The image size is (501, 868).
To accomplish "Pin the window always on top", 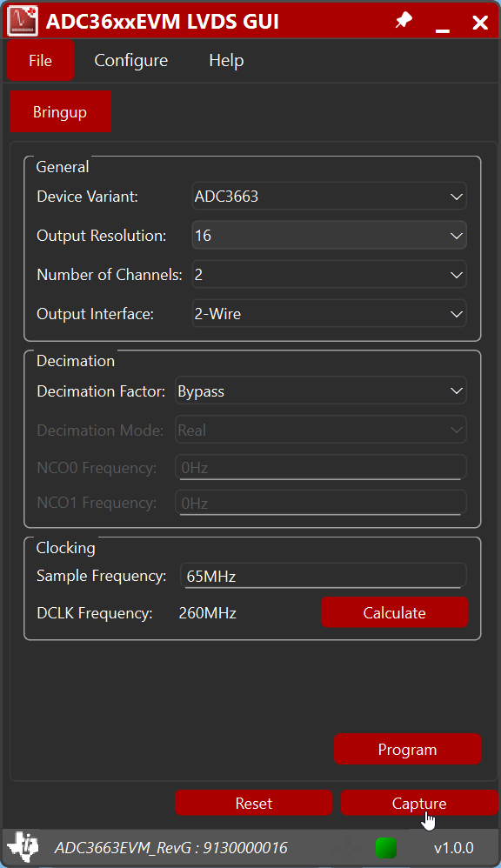I will (403, 20).
